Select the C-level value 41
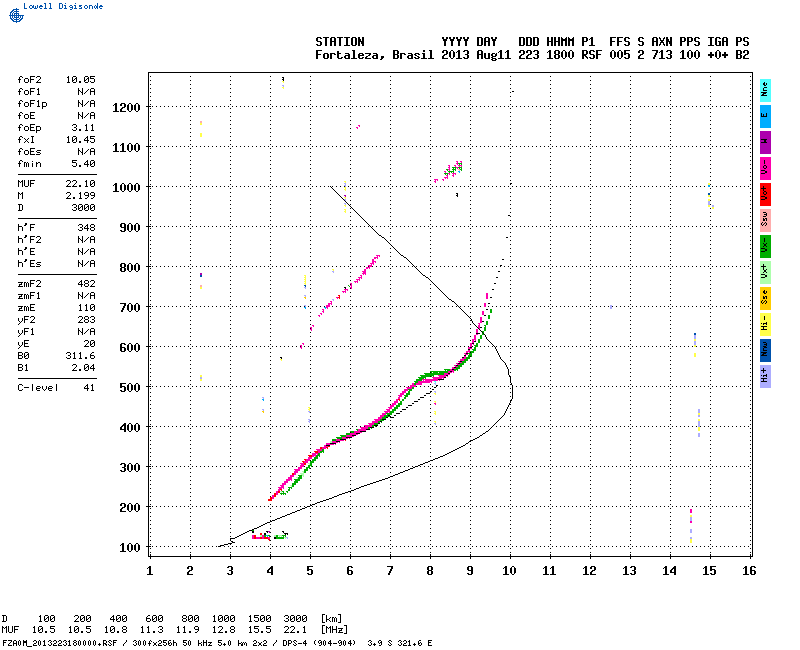Screen dimensions: 800x650 click(88, 387)
